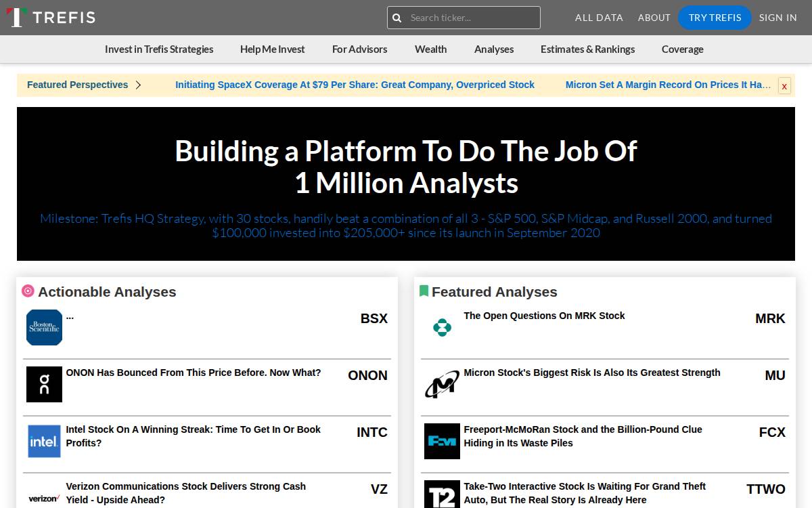Read the SpaceX coverage at $79 article
Screen dimensions: 812x508
tap(355, 85)
